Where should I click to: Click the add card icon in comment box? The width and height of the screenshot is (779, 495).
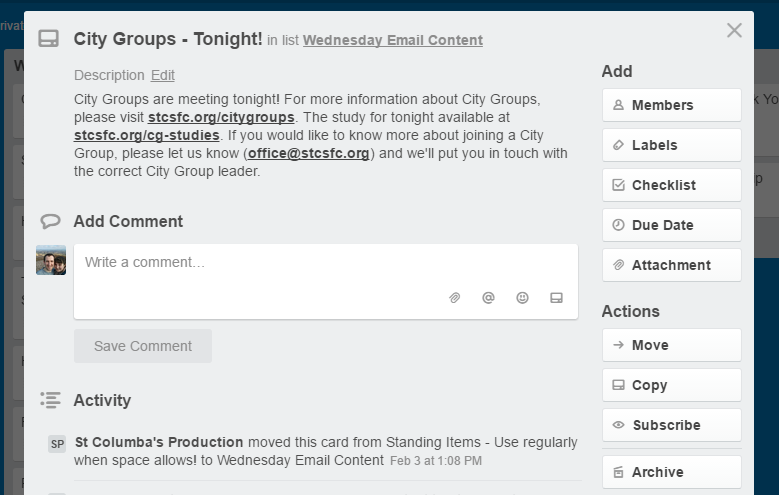[556, 298]
